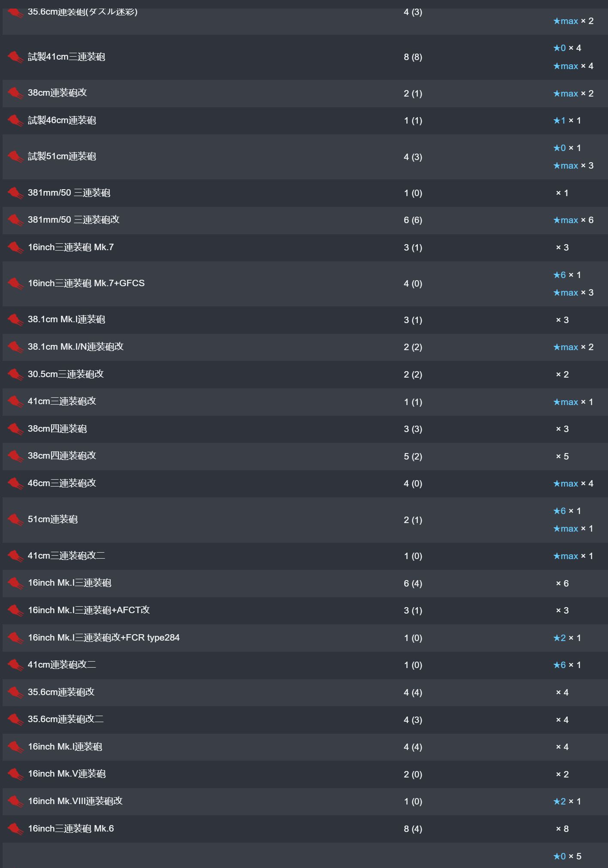Click the gun icon beside 16inch三連装砲 Mk.6
608x868 pixels.
(15, 829)
